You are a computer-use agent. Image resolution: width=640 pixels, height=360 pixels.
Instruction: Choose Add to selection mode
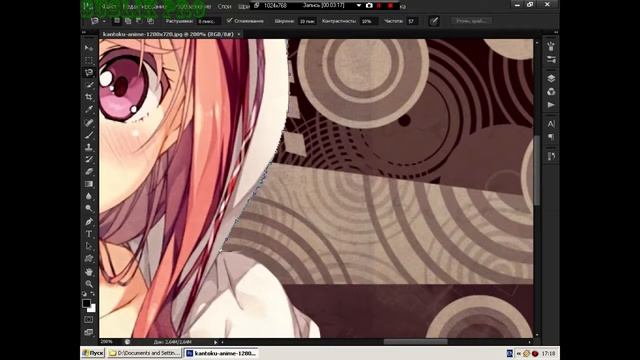128,21
